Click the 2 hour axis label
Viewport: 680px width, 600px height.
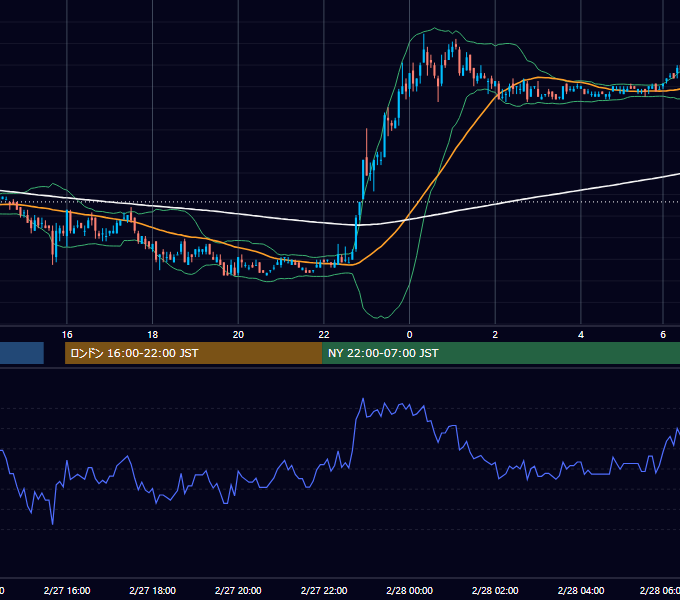click(x=495, y=335)
